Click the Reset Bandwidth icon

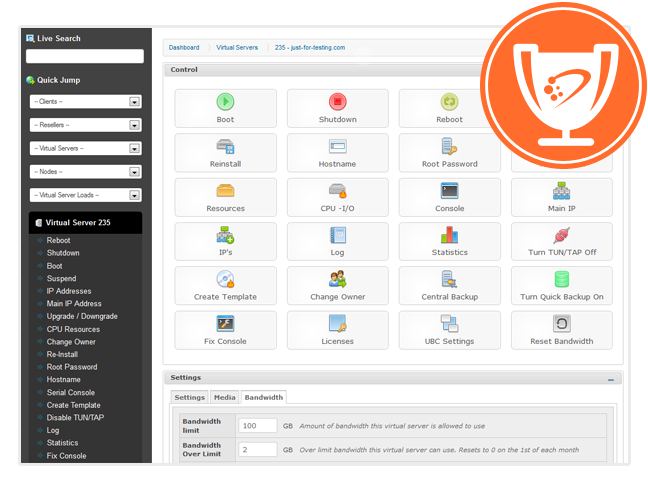click(562, 324)
